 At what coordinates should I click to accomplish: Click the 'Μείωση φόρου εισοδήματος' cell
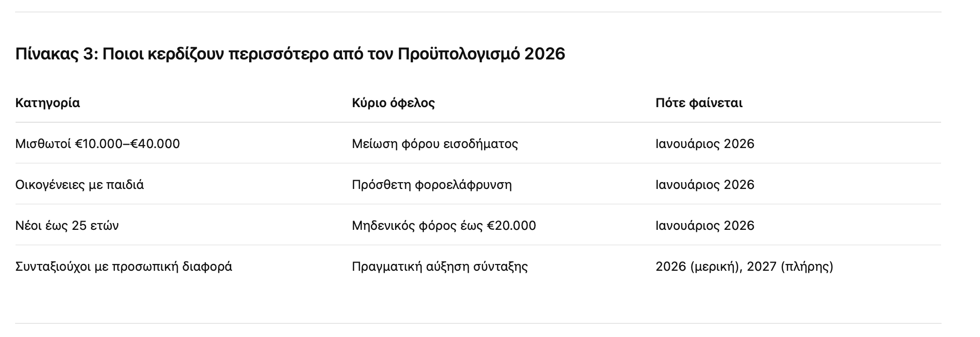(x=435, y=144)
